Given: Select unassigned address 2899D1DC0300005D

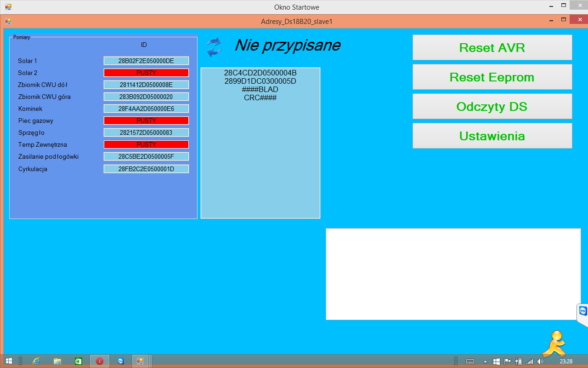Looking at the screenshot, I should 260,81.
